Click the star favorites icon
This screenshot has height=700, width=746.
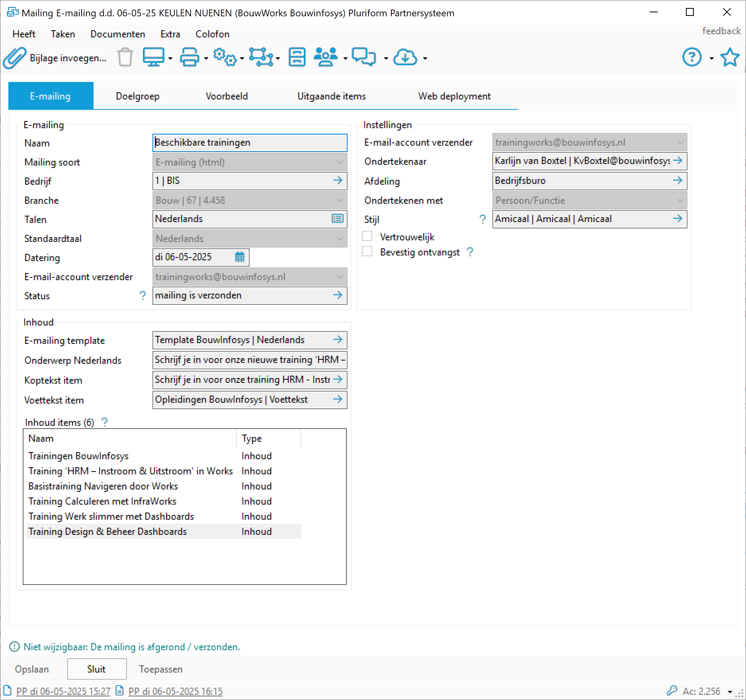pyautogui.click(x=730, y=58)
